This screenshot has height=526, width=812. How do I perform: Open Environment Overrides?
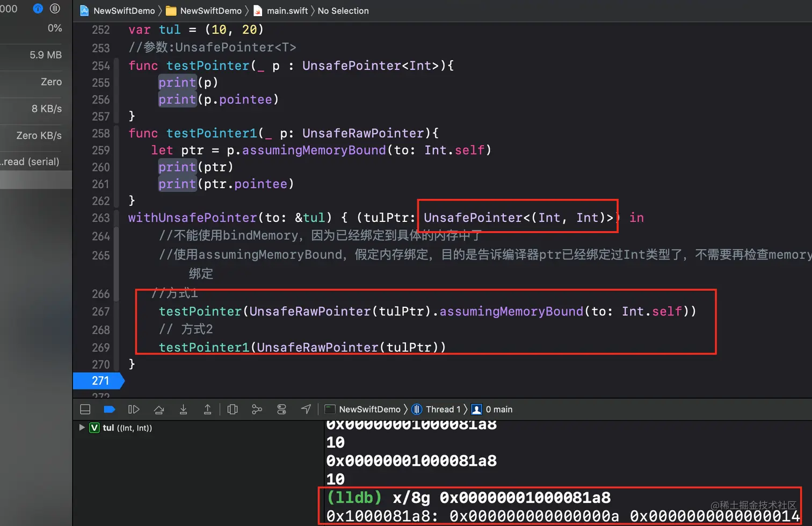[281, 409]
